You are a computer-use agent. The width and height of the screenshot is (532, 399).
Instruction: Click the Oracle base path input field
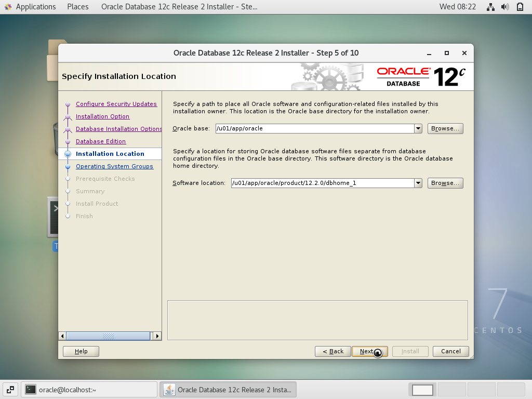tap(315, 129)
